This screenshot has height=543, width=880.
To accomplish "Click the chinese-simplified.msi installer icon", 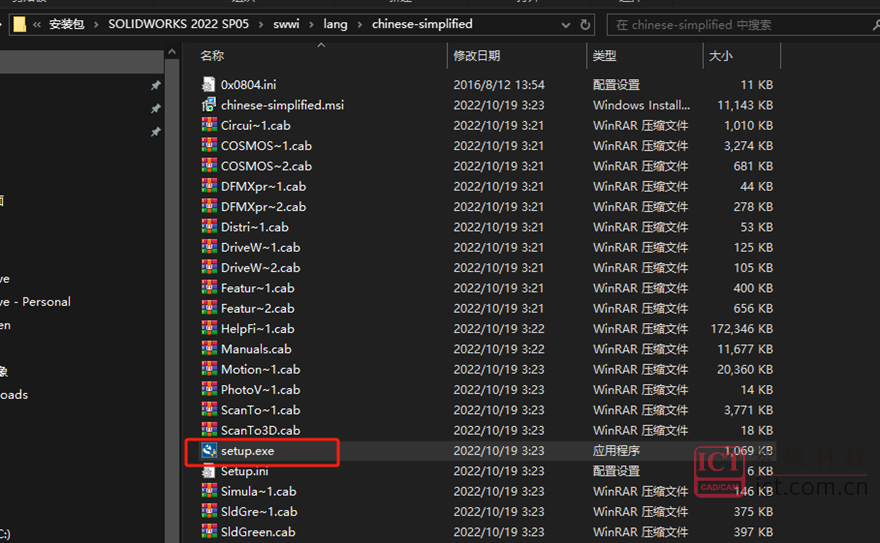I will tap(209, 105).
